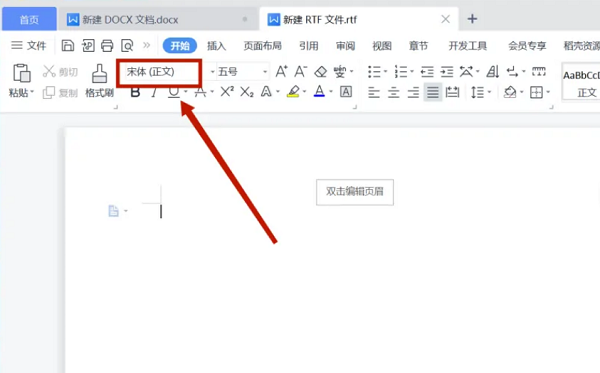Click the yellow highlight color pen
This screenshot has width=600, height=373.
click(x=293, y=91)
